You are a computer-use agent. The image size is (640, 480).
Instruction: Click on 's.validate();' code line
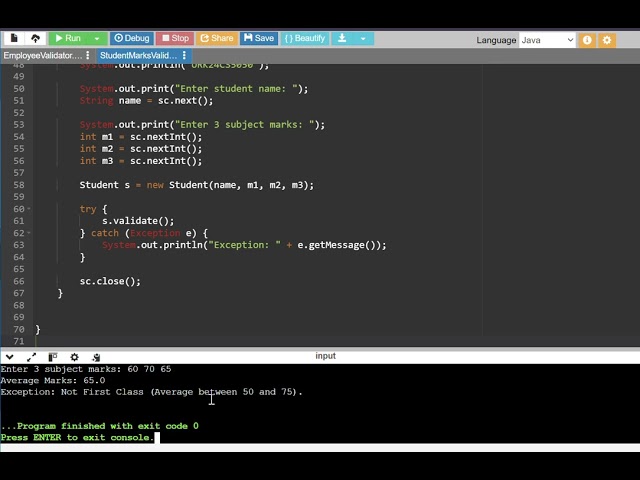(x=138, y=221)
